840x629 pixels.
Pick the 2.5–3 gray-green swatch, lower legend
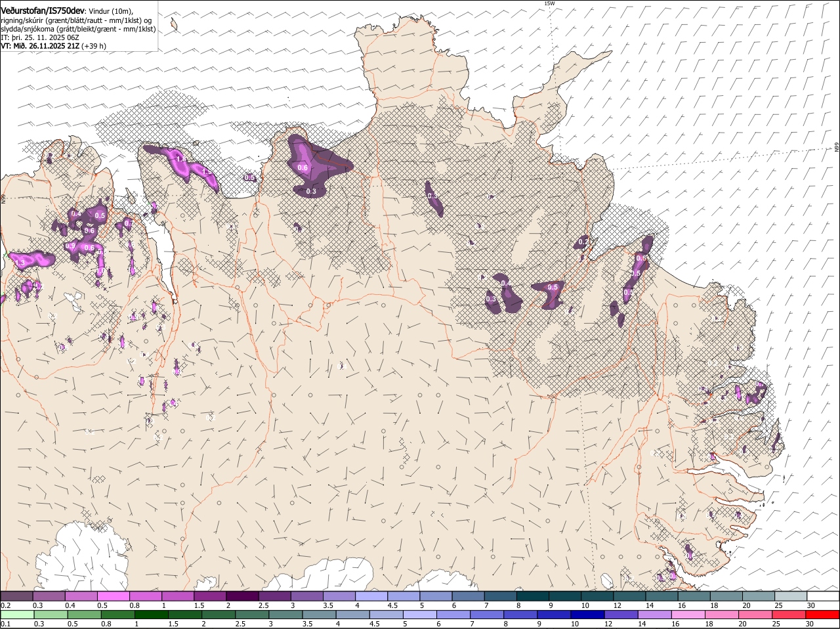pos(252,615)
